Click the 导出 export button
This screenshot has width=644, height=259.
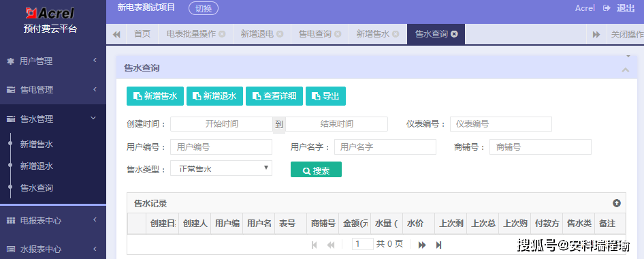325,96
